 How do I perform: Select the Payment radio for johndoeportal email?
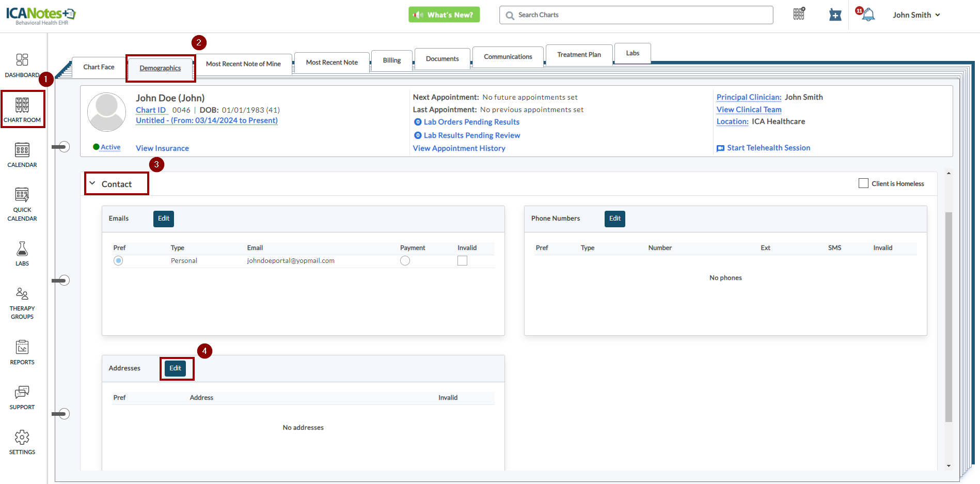405,261
